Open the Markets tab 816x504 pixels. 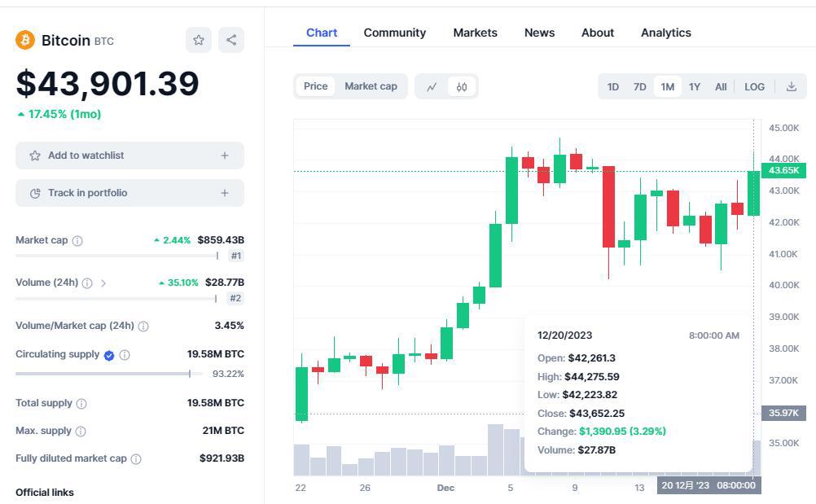tap(475, 33)
